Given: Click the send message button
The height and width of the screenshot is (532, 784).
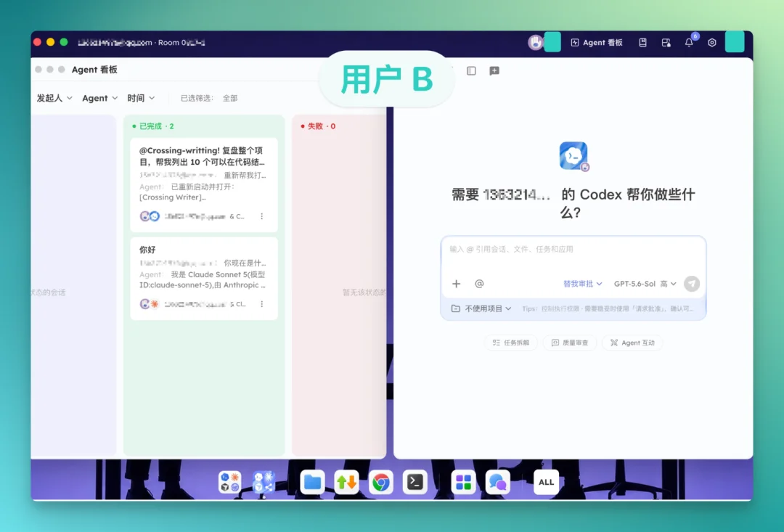Looking at the screenshot, I should [692, 284].
